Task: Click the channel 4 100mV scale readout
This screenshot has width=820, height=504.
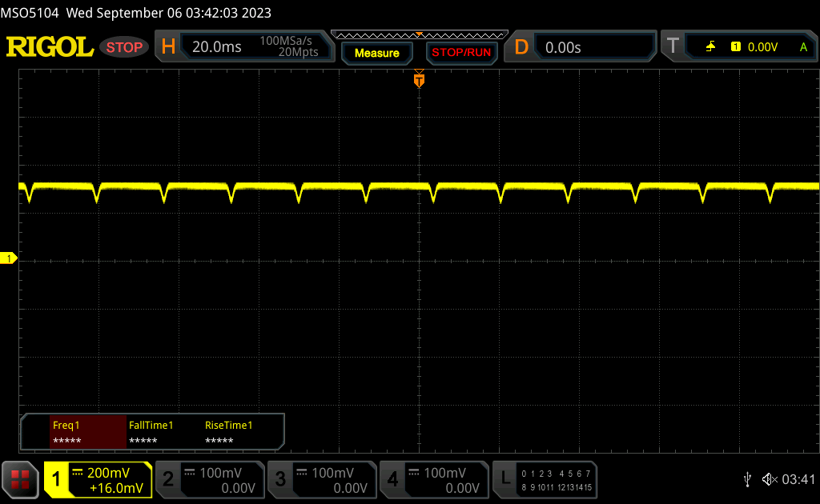Action: [x=445, y=473]
